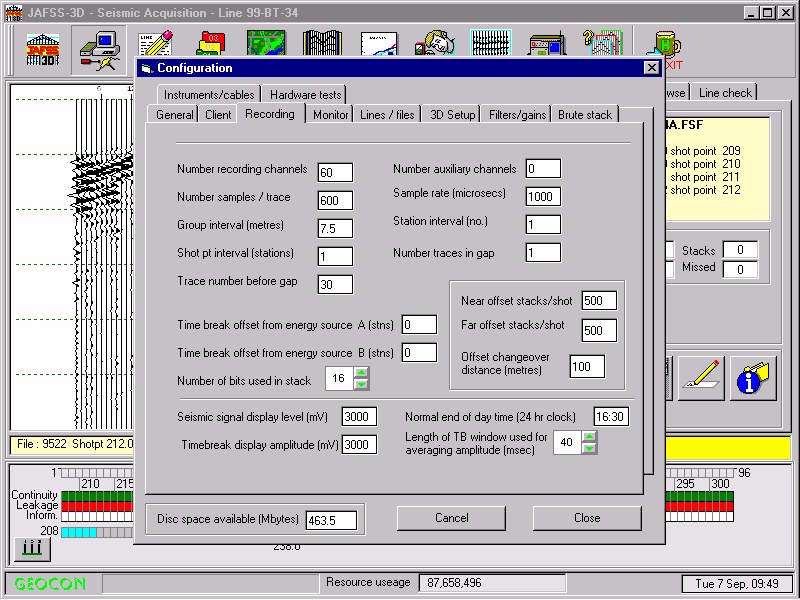The width and height of the screenshot is (800, 600).
Task: Decrease Length of TB window value
Action: [589, 448]
